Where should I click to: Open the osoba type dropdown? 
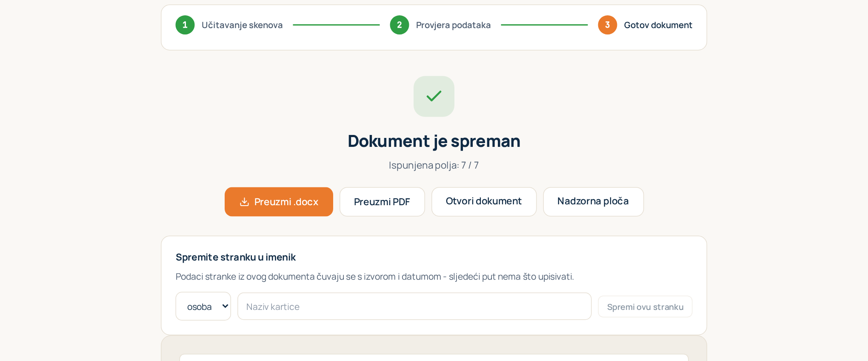(x=203, y=307)
